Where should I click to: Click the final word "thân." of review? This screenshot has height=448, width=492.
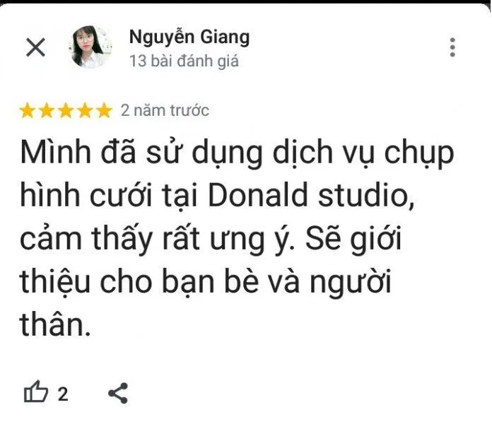point(55,324)
